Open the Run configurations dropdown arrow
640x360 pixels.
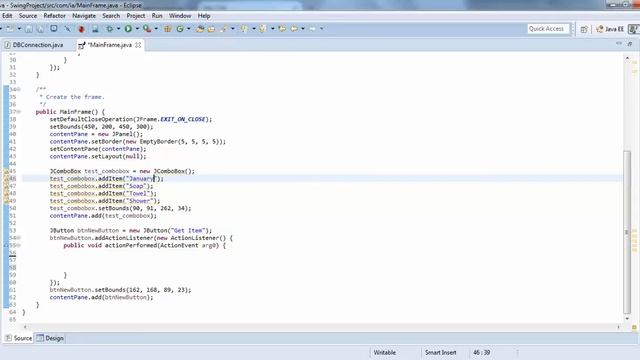click(137, 29)
